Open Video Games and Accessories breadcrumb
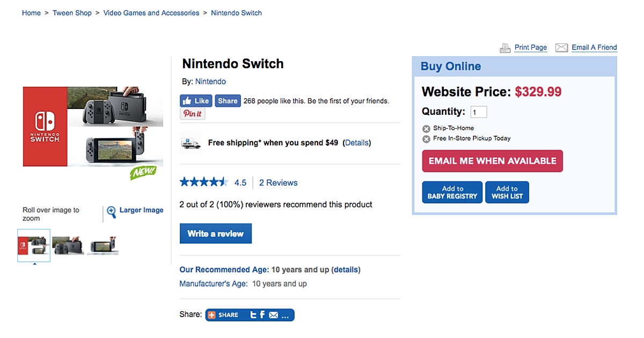The width and height of the screenshot is (644, 338). (151, 13)
